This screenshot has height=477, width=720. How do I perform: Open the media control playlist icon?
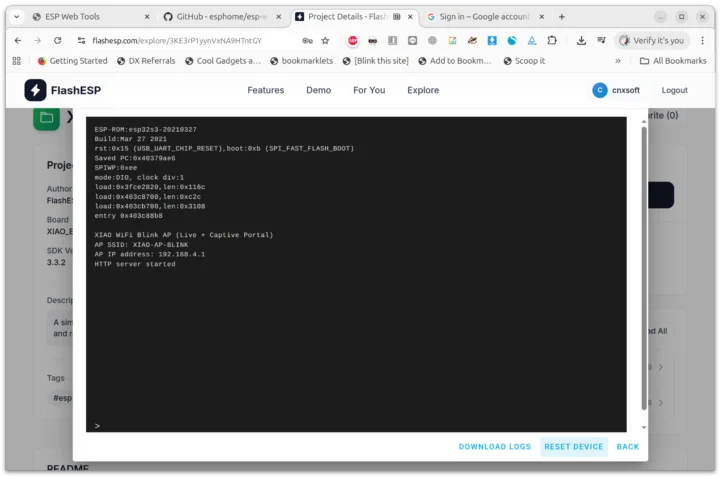pos(602,40)
